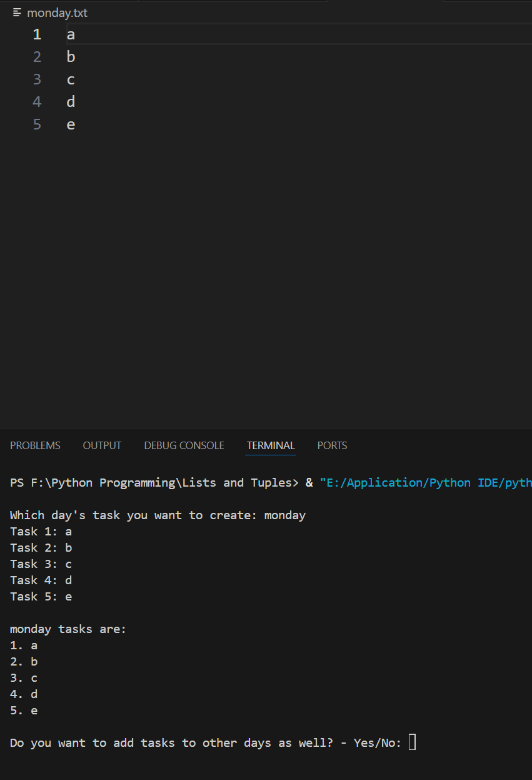Click the terminal cursor after Yes/No prompt

(412, 742)
